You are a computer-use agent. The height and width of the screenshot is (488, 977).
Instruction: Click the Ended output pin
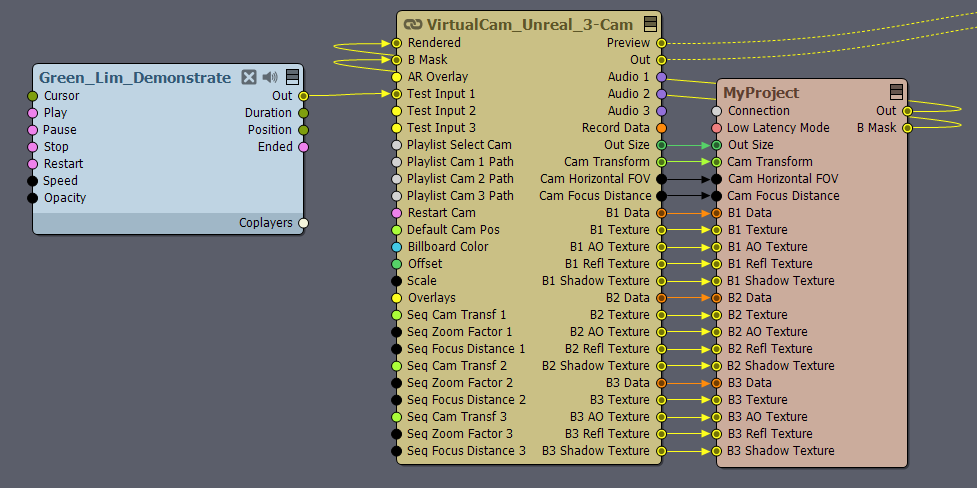tap(303, 147)
